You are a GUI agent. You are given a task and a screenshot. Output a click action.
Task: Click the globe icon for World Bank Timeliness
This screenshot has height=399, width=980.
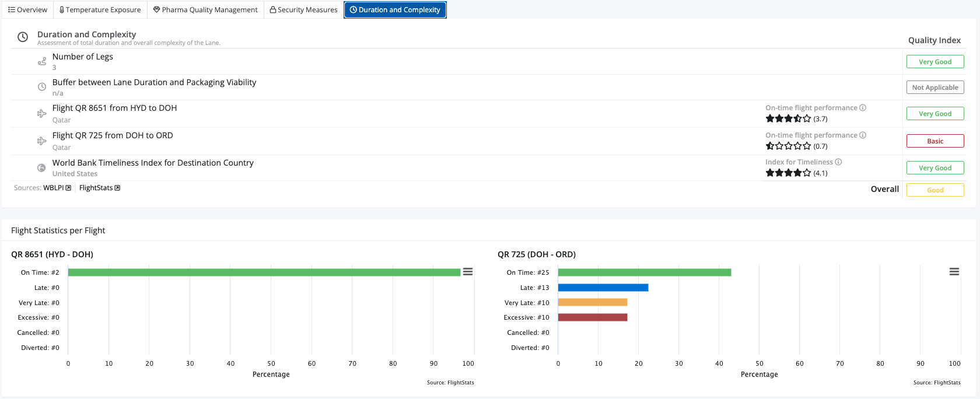point(42,168)
